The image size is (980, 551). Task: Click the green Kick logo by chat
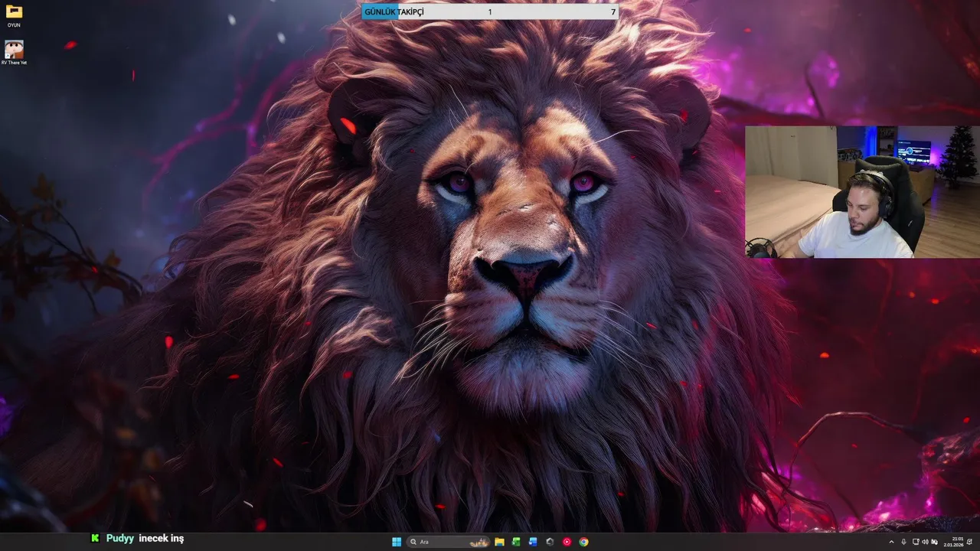(x=95, y=539)
